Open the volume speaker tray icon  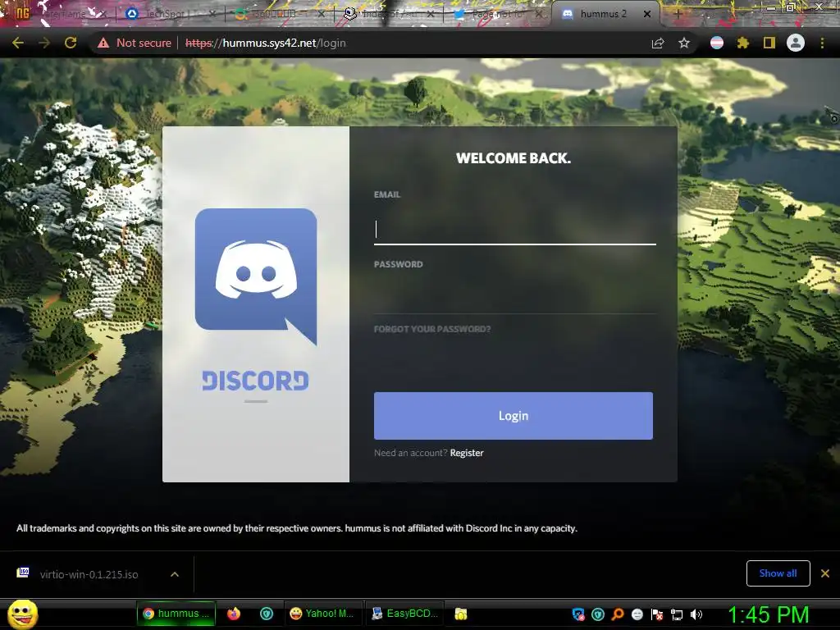(x=696, y=614)
